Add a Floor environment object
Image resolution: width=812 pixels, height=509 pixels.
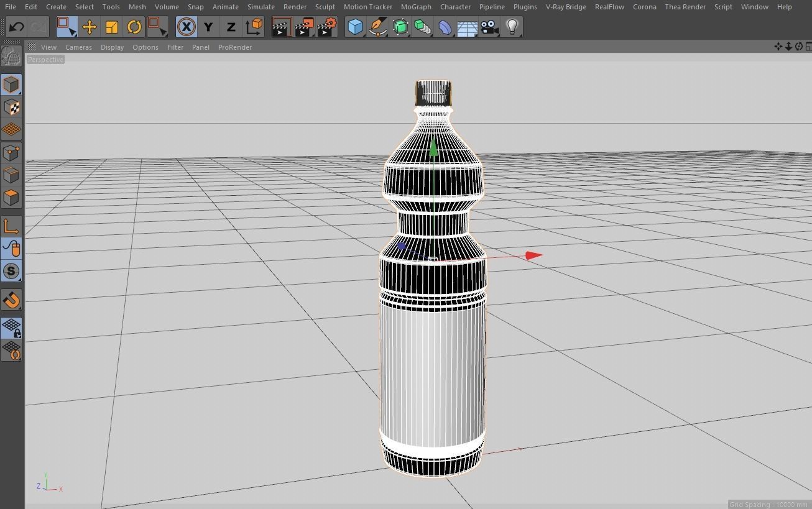click(468, 27)
